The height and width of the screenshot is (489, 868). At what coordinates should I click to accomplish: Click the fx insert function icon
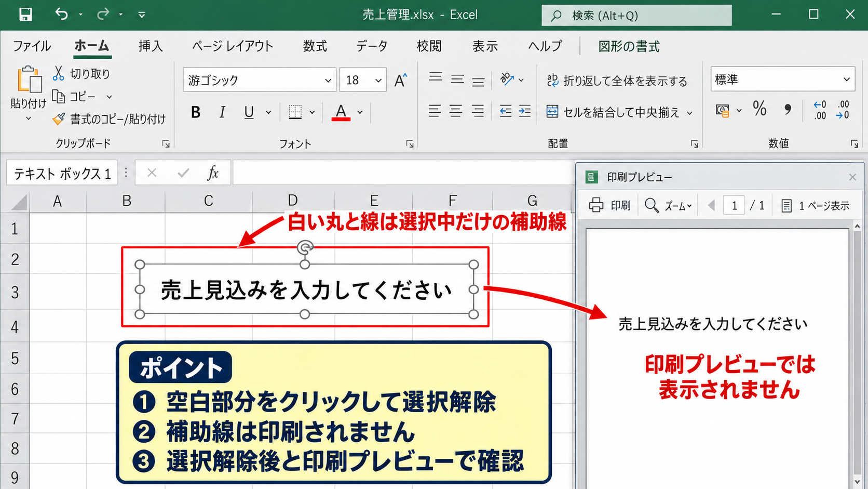213,173
